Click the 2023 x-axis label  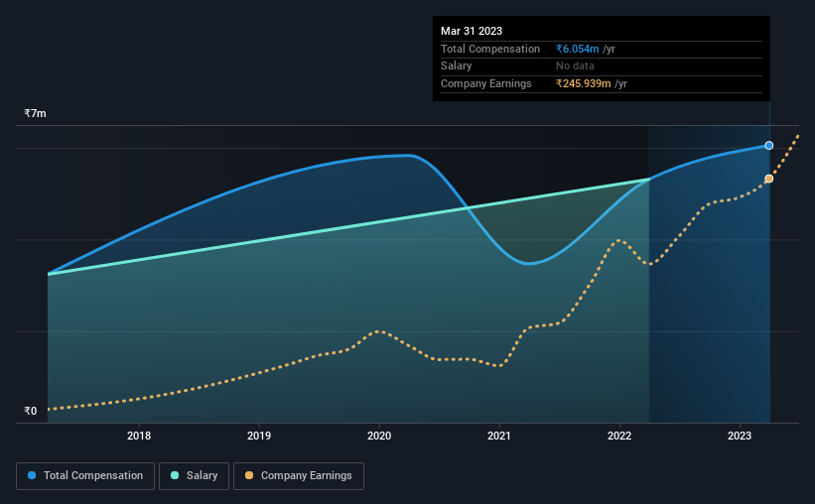[740, 436]
